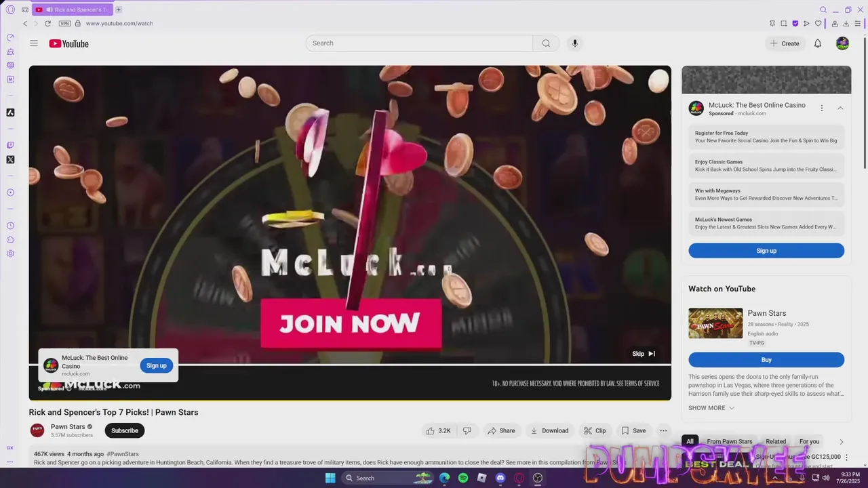Open the Windows Start button

click(x=330, y=478)
